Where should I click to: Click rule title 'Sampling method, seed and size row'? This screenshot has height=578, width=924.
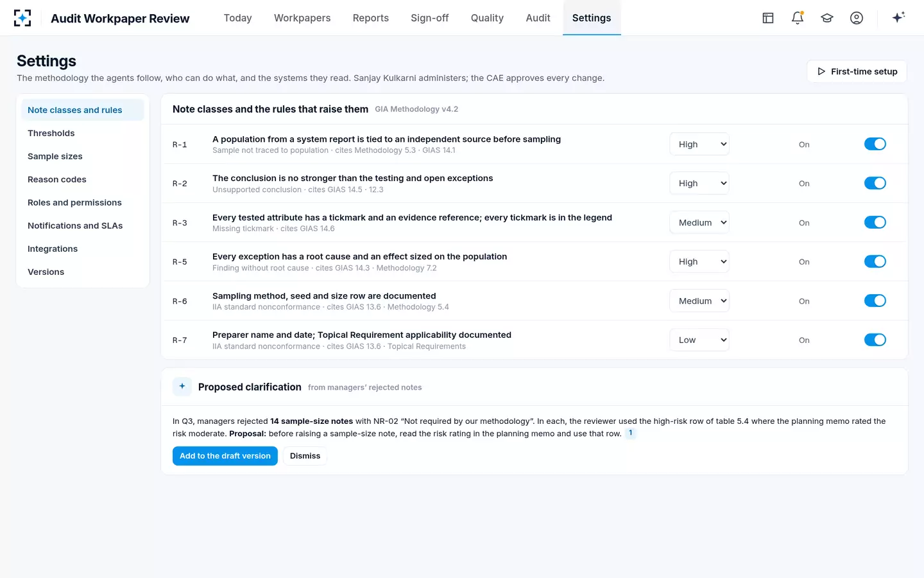tap(324, 295)
